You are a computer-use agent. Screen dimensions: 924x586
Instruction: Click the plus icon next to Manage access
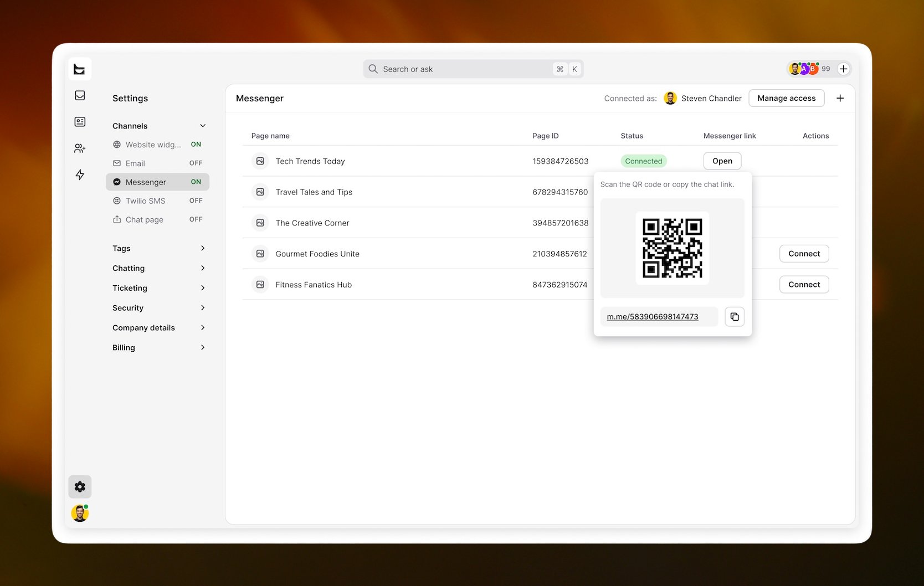(x=840, y=98)
